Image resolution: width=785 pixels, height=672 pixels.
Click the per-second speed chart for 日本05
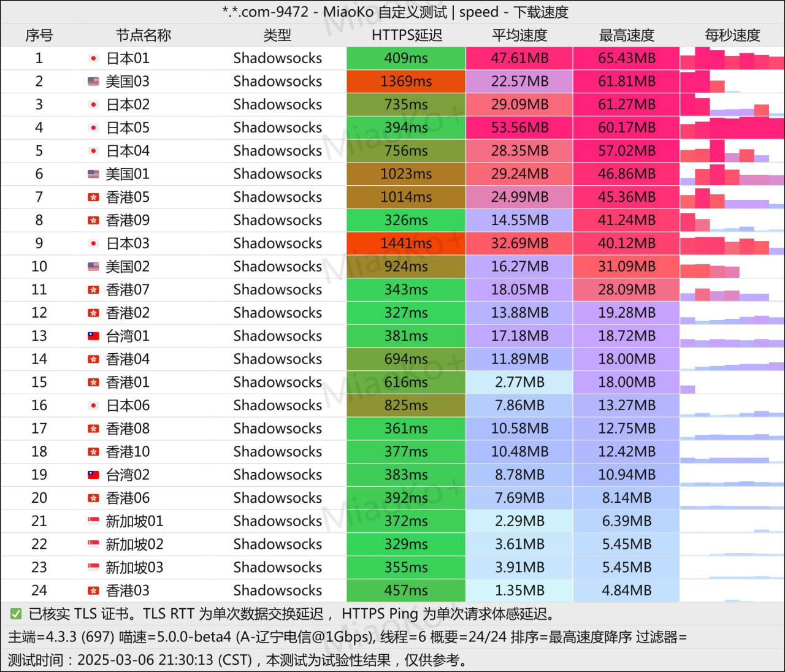(732, 128)
